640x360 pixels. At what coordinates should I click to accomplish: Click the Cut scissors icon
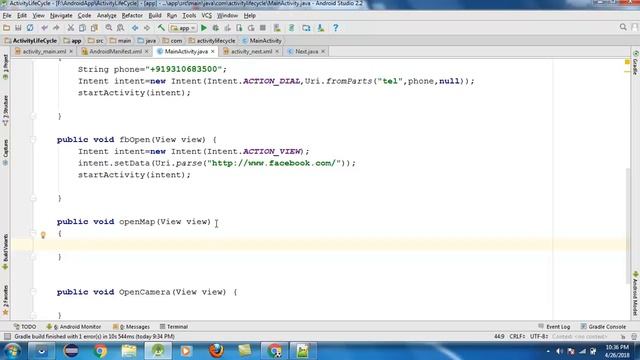pos(71,28)
